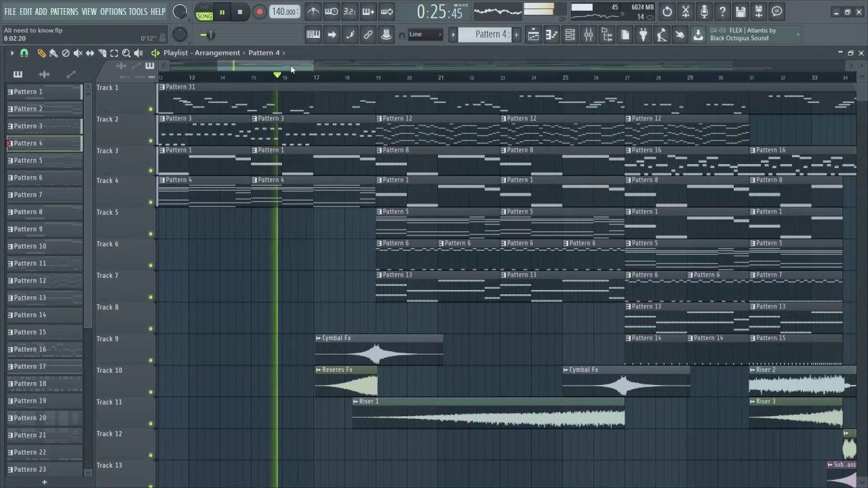This screenshot has height=488, width=868.
Task: Toggle loop recording icon
Action: 387,12
